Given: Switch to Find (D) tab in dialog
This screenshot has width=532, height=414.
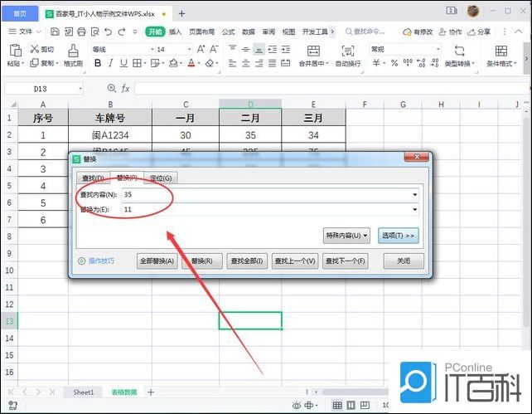Looking at the screenshot, I should click(x=93, y=178).
